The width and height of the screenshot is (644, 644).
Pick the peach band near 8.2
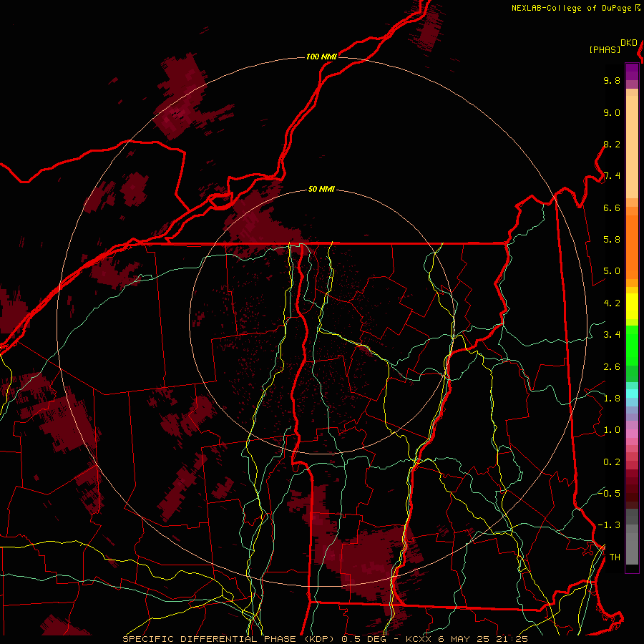click(632, 147)
